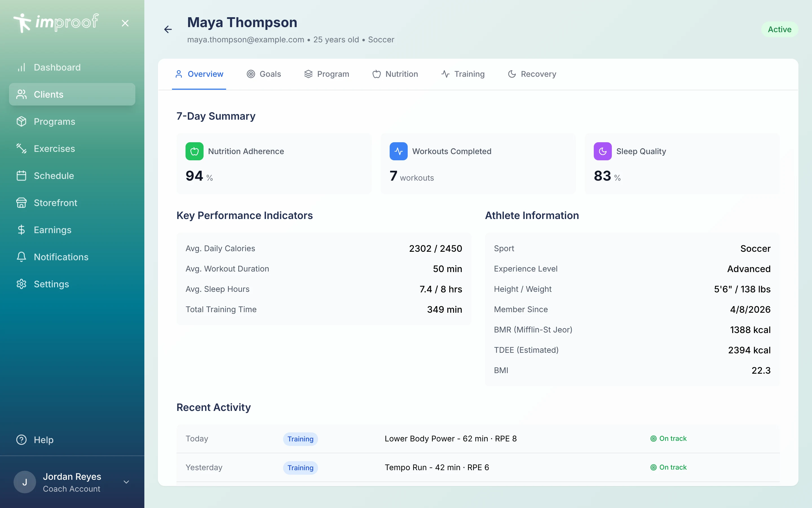Click the 2394 kcal TDEE value

pyautogui.click(x=749, y=350)
